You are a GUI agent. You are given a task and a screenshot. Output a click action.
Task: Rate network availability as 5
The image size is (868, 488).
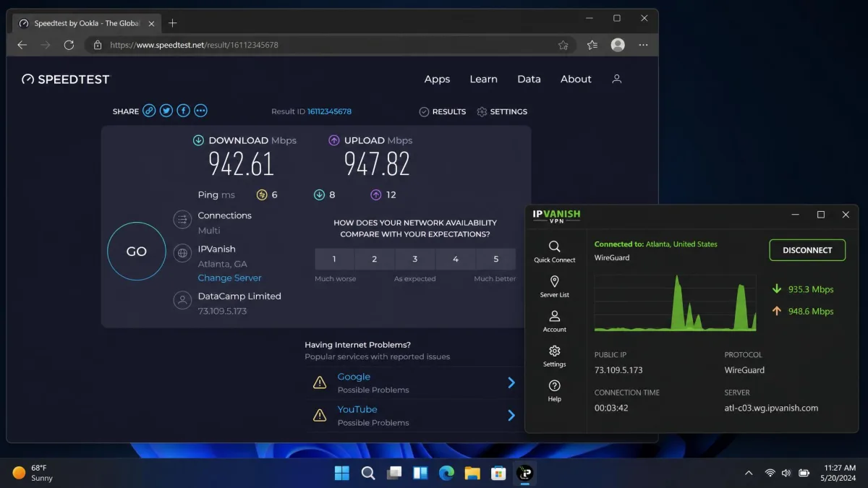click(x=496, y=259)
